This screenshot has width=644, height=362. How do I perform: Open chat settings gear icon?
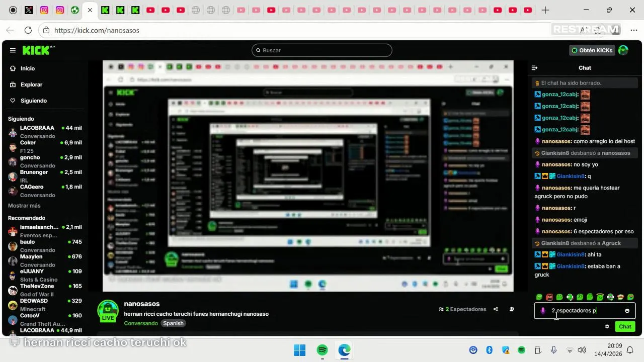[x=607, y=326]
